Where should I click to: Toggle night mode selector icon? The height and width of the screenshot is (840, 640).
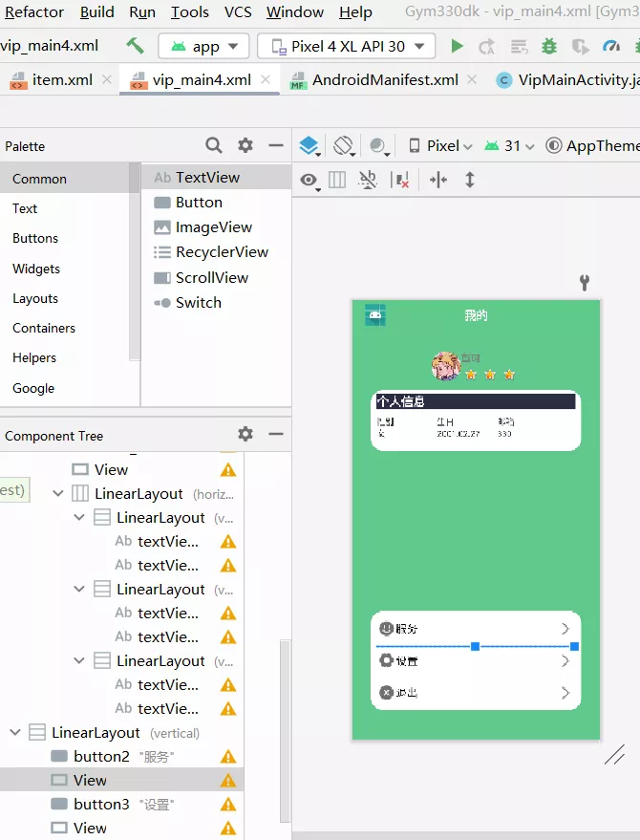(379, 145)
